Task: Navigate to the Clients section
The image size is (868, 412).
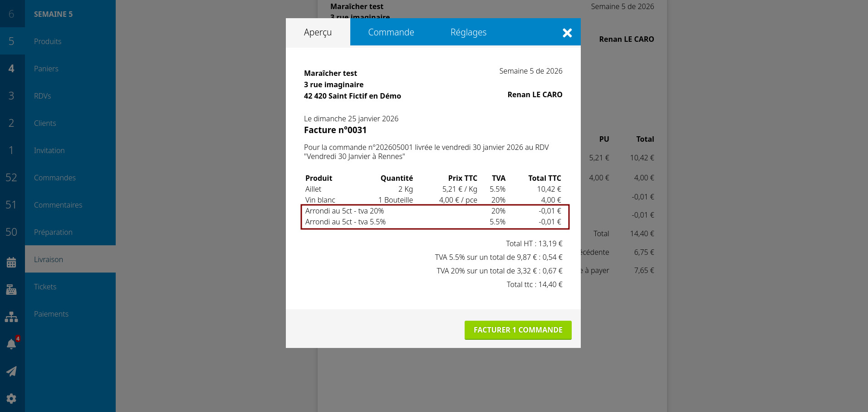Action: [x=45, y=123]
